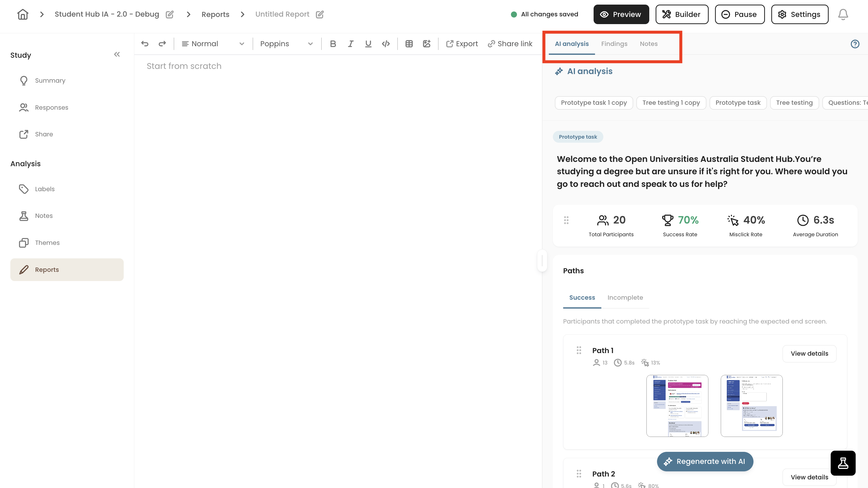Screen dimensions: 868x488
Task: Apply italic formatting
Action: coord(350,44)
